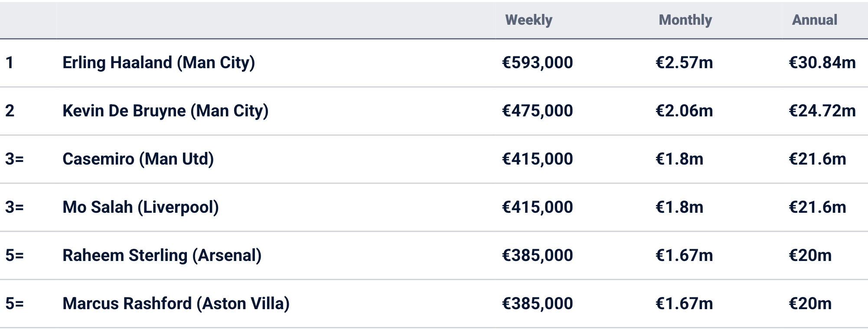The image size is (868, 330).
Task: Select Marcus Rashford (Aston Villa) name
Action: [x=176, y=304]
